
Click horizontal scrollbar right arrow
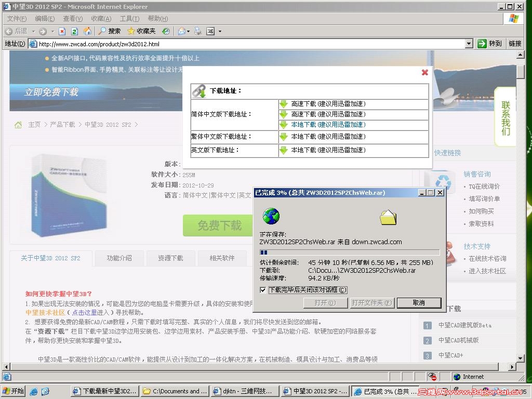512,366
